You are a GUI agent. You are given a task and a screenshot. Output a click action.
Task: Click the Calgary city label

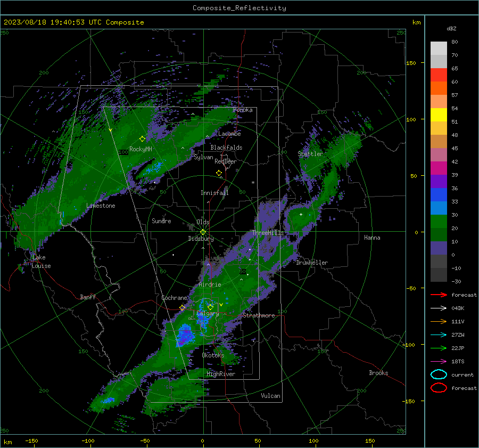point(208,313)
